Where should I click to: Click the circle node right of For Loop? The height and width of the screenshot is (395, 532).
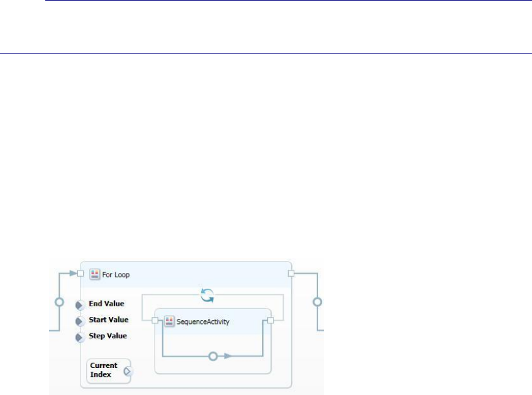pos(317,302)
